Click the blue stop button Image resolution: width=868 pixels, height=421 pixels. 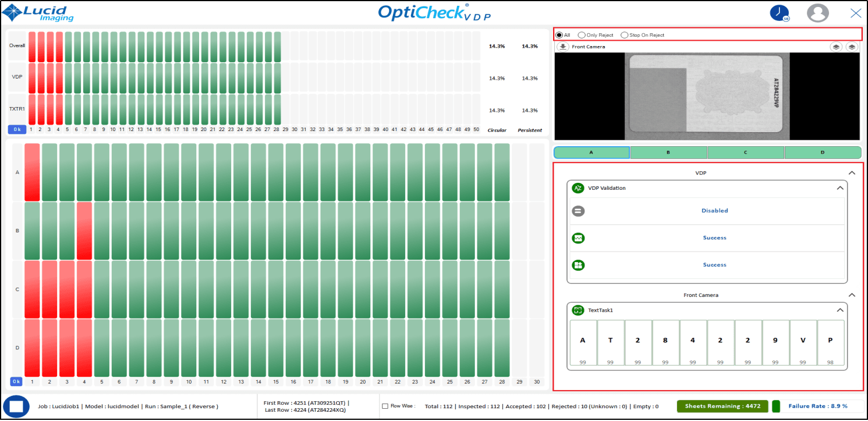click(16, 406)
